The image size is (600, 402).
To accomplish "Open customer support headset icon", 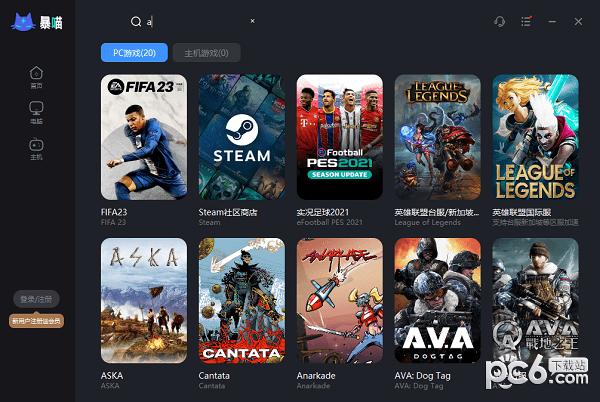I will (499, 21).
